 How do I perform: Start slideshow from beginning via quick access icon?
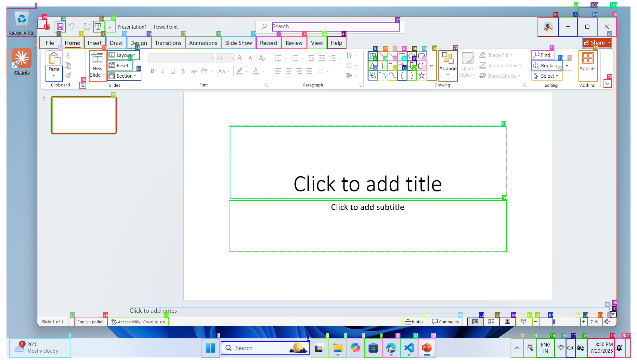coord(98,27)
